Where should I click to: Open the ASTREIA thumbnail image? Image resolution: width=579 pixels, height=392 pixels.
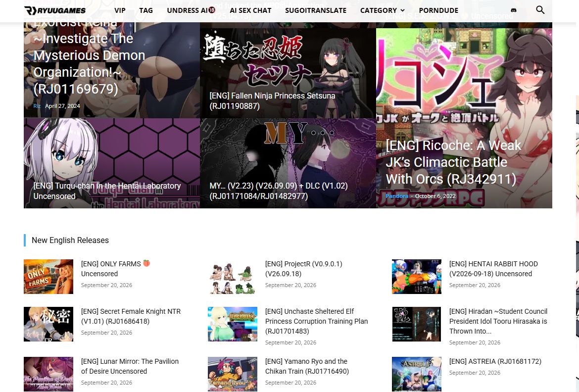pyautogui.click(x=417, y=374)
